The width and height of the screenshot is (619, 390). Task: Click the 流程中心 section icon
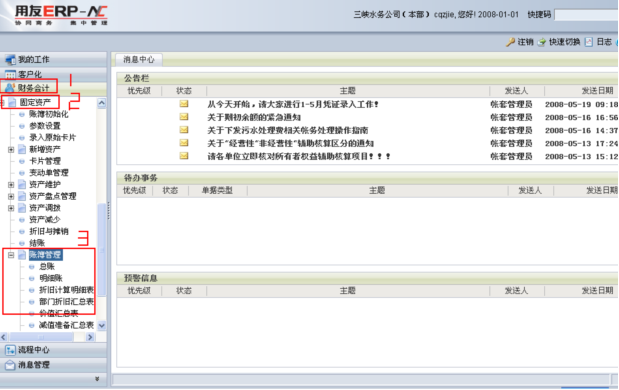(10, 350)
